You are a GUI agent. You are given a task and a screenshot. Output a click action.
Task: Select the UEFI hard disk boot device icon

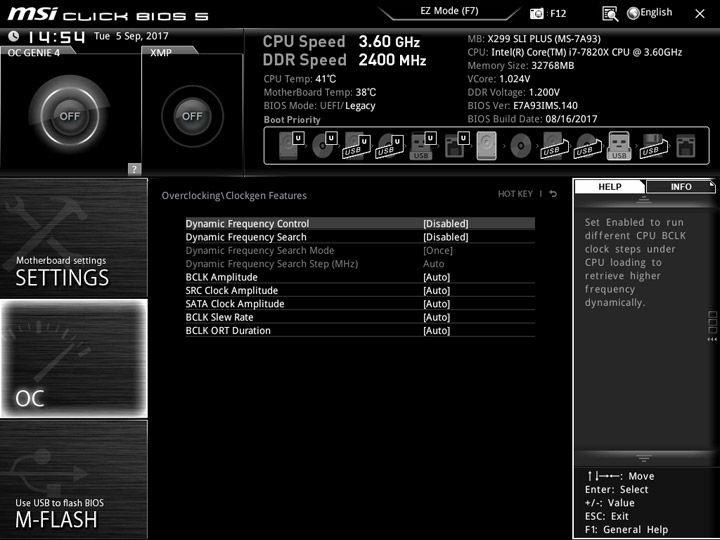(x=291, y=146)
